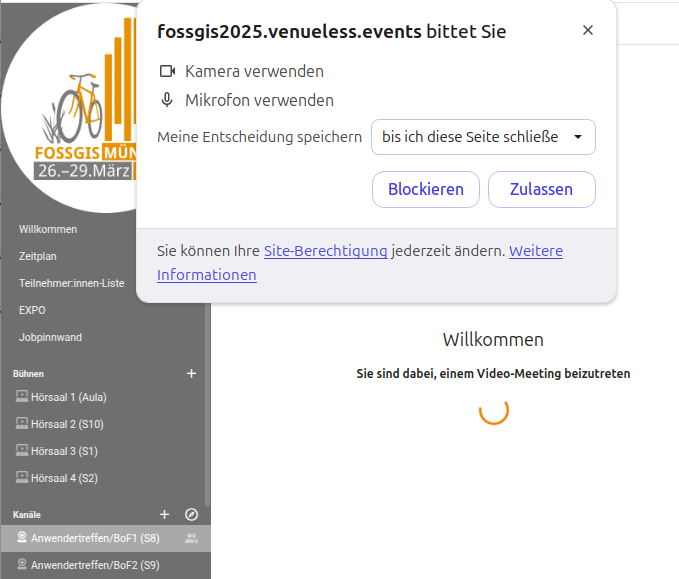Click the plus icon next to Kanäle
Image resolution: width=679 pixels, height=579 pixels.
pos(165,515)
